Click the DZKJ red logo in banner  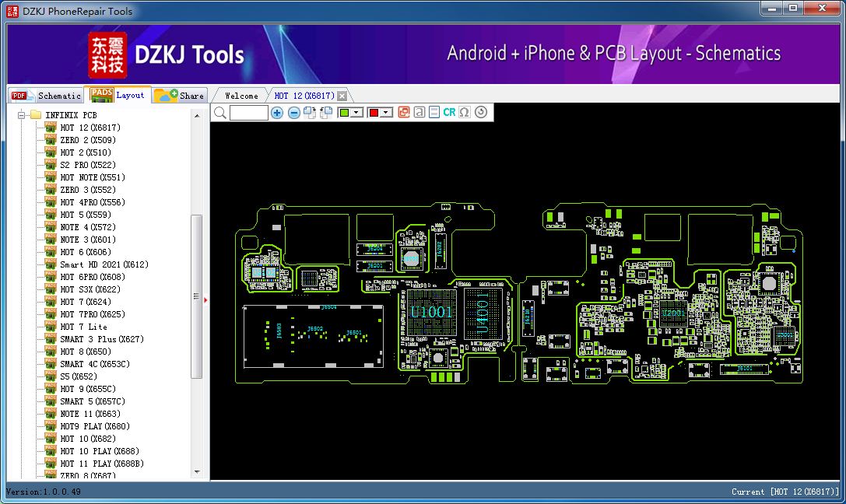tap(107, 55)
